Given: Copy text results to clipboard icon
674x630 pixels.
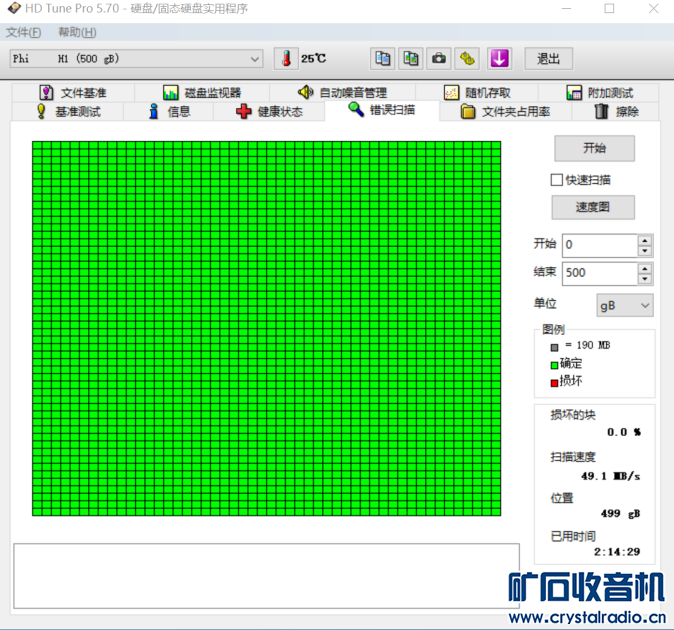Looking at the screenshot, I should [x=383, y=58].
